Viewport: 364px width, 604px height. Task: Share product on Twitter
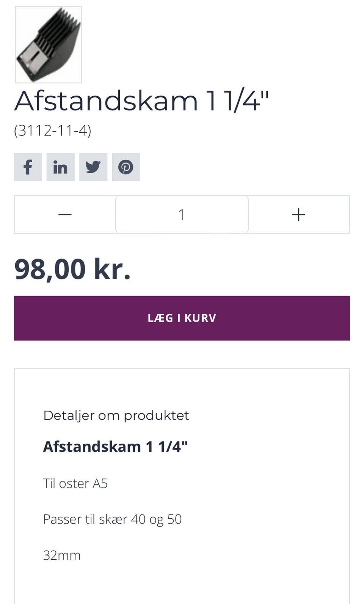(93, 167)
